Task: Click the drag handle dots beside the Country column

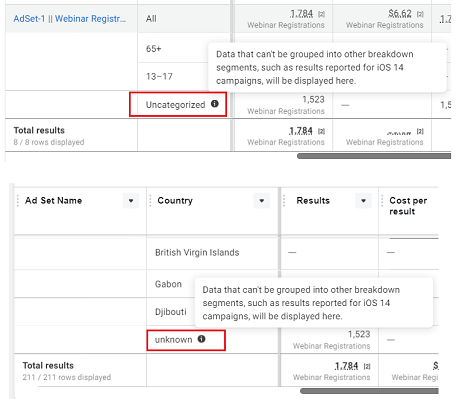Action: point(150,201)
